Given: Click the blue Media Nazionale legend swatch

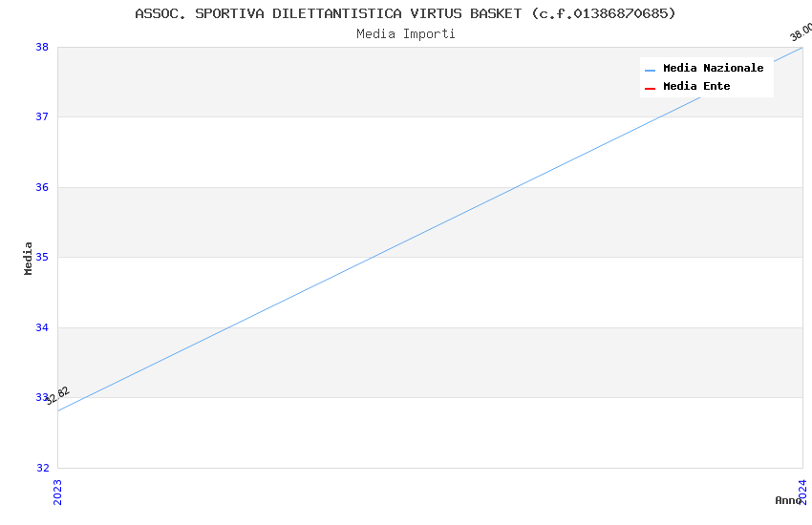Looking at the screenshot, I should [x=650, y=70].
